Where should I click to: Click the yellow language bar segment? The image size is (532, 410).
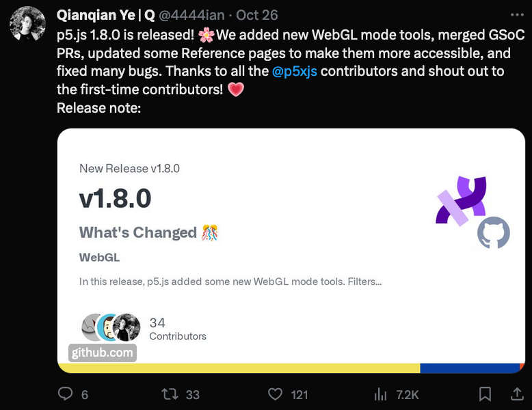pyautogui.click(x=239, y=368)
